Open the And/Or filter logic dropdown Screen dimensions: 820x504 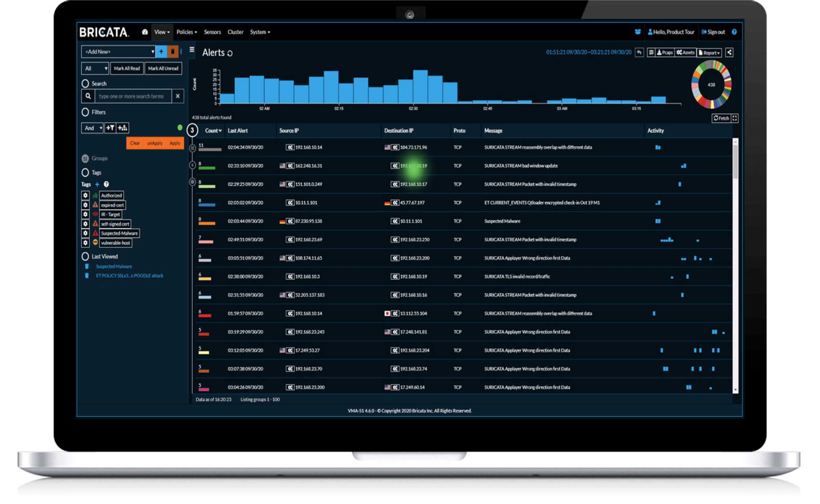pyautogui.click(x=92, y=128)
